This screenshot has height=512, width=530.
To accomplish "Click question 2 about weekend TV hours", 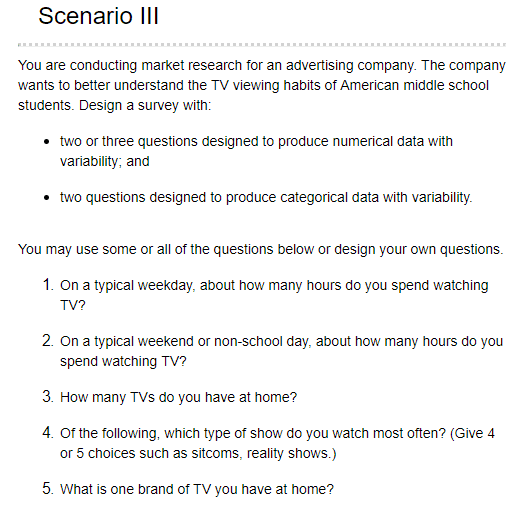I will pos(282,351).
